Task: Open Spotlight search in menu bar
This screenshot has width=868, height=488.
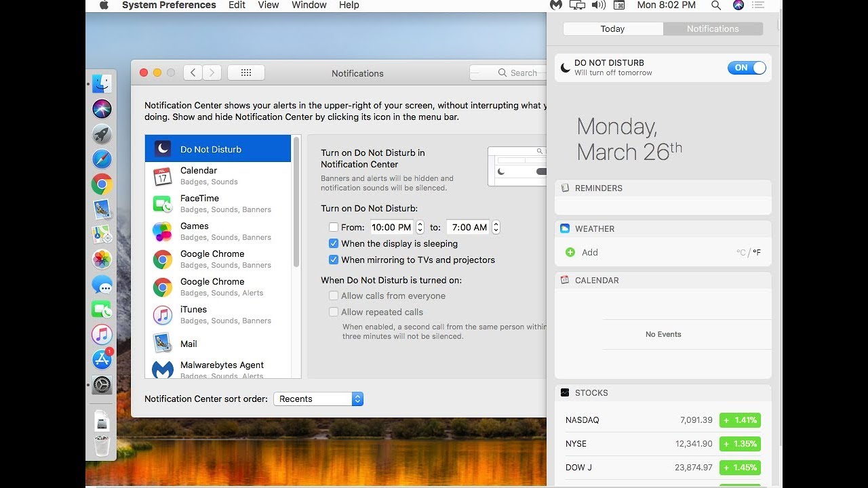Action: click(x=716, y=5)
